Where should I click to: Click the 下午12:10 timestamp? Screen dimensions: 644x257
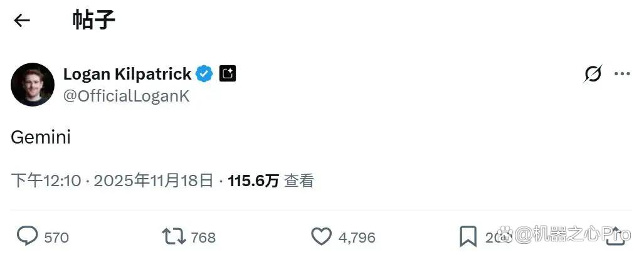click(46, 181)
